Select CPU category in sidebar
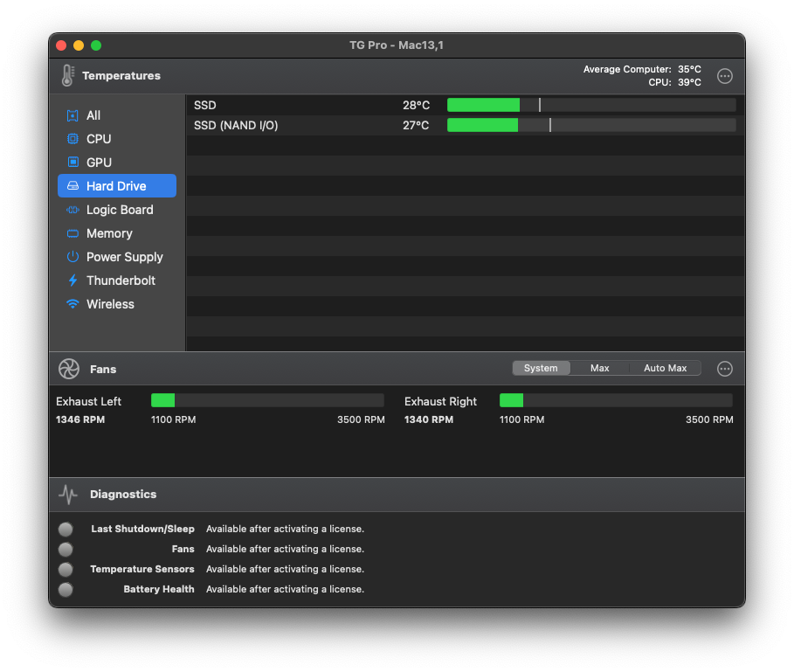 (117, 139)
